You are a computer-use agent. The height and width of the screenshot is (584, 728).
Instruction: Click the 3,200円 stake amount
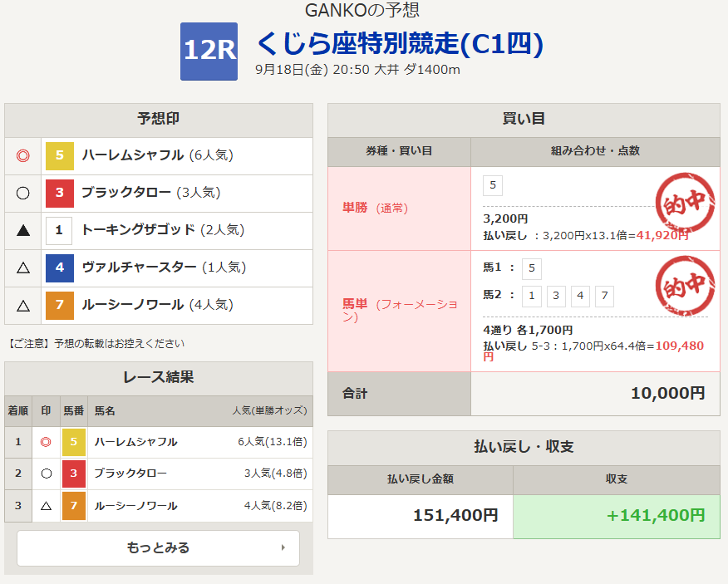click(x=505, y=218)
